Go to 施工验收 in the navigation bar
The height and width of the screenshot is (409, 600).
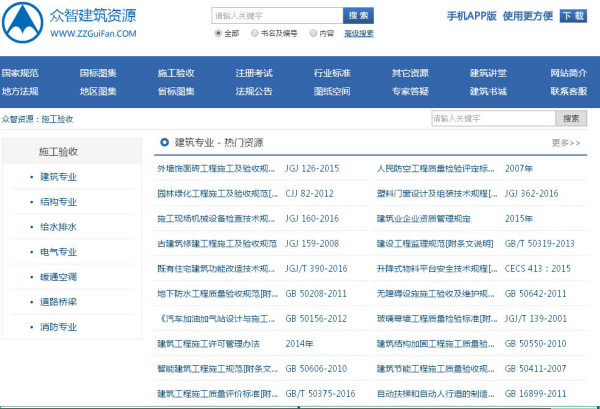[176, 73]
